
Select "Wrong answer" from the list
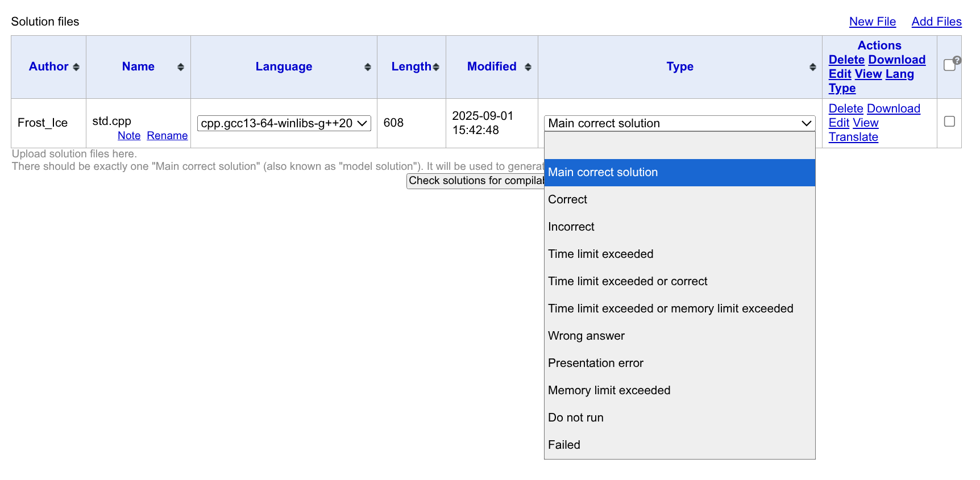click(586, 336)
